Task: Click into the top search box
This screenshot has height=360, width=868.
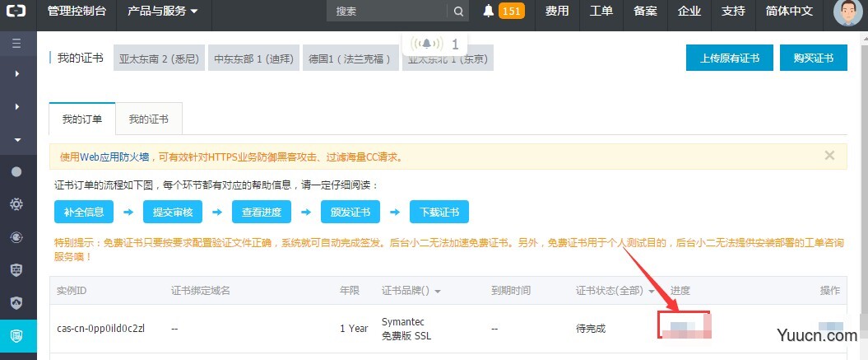Action: (388, 11)
